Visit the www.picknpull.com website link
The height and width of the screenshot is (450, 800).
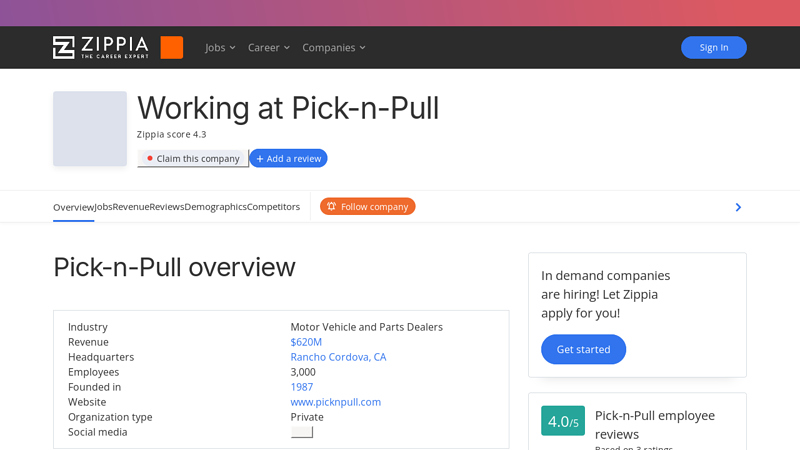(336, 402)
